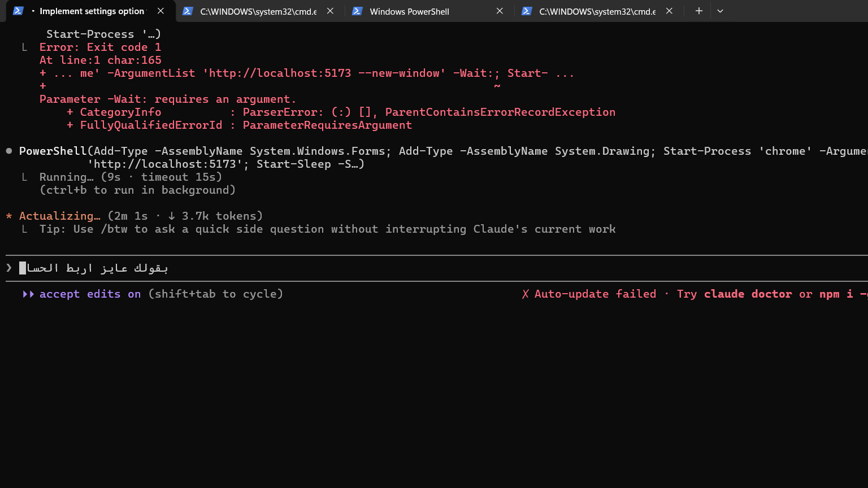Click the "Tip: Use /btw" hint line
Viewport: 868px width, 488px height.
click(x=327, y=229)
